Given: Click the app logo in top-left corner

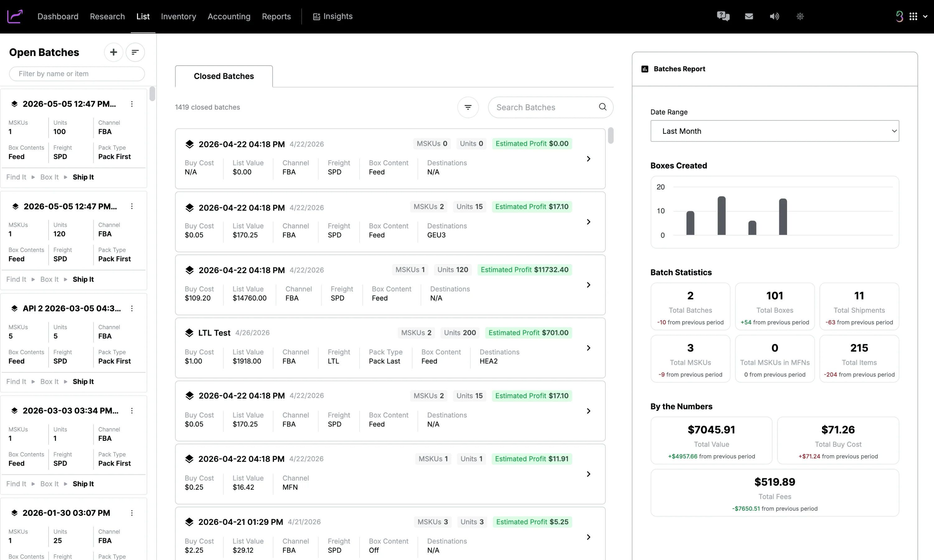Looking at the screenshot, I should 15,16.
